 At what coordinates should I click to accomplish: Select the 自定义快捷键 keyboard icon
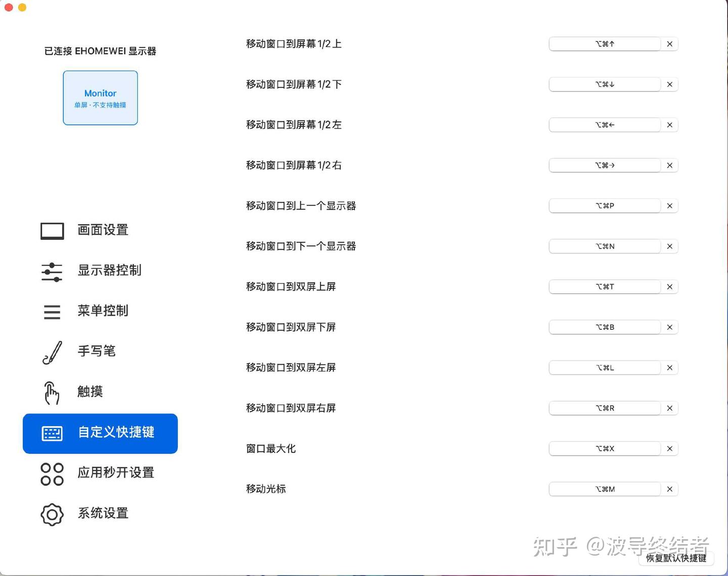(x=52, y=433)
